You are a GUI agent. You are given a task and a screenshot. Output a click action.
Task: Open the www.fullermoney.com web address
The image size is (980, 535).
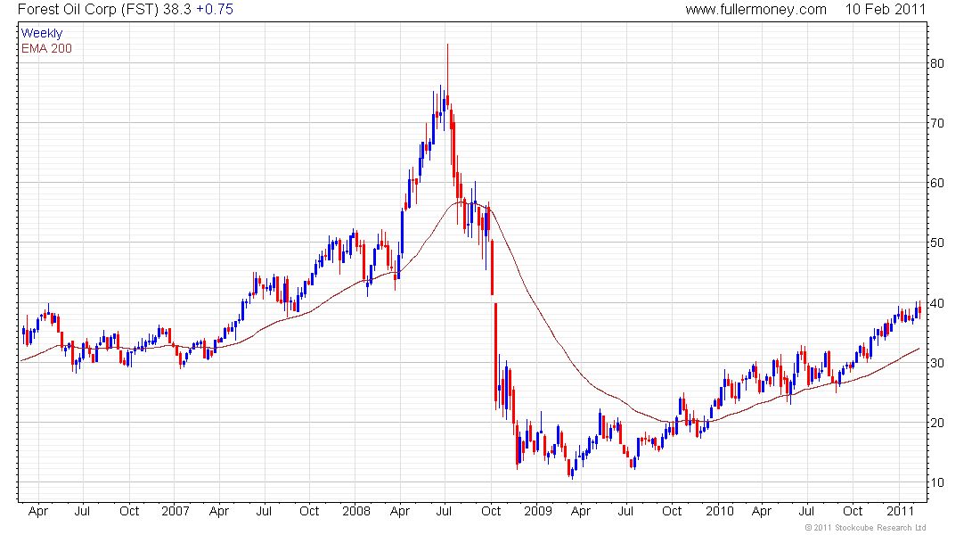coord(755,10)
